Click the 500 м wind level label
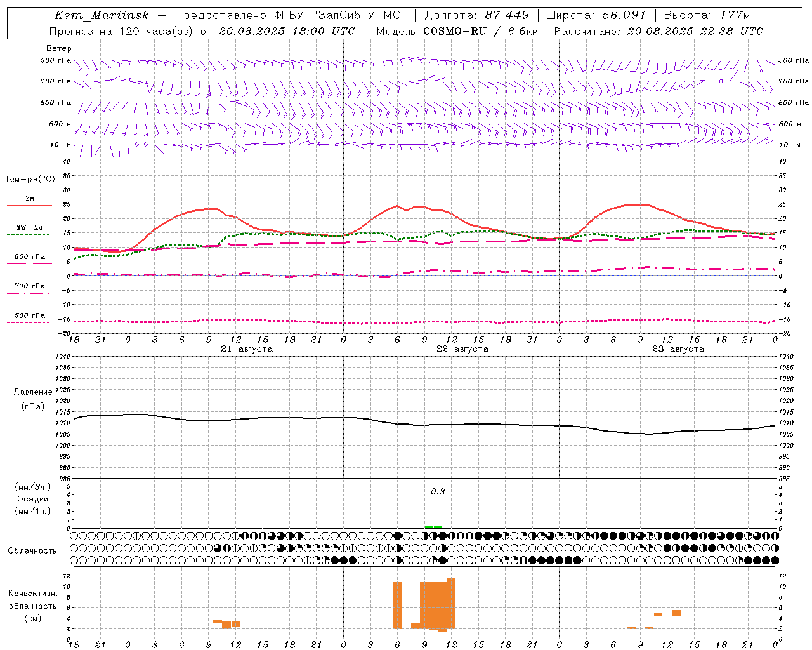This screenshot has width=812, height=650. click(x=60, y=124)
